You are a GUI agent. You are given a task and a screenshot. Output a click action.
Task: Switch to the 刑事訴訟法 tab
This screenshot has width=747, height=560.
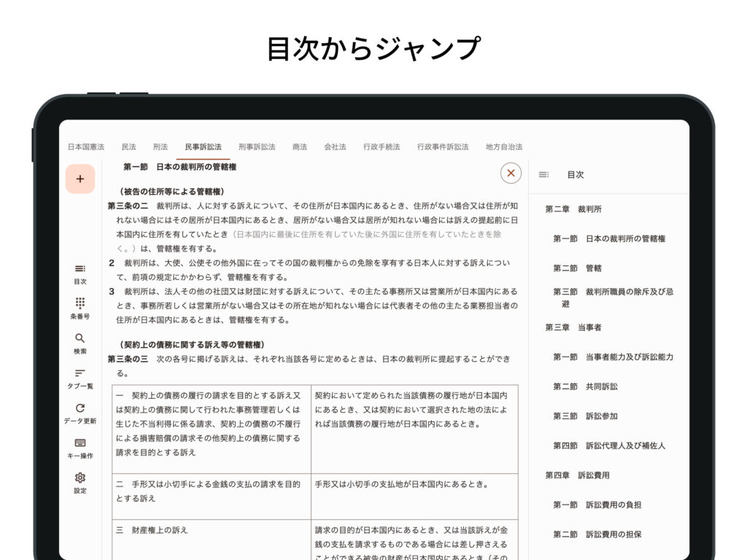(257, 147)
